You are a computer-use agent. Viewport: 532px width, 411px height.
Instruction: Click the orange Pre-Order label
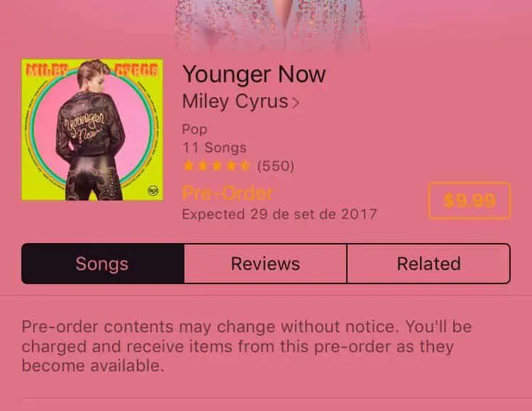click(x=227, y=193)
